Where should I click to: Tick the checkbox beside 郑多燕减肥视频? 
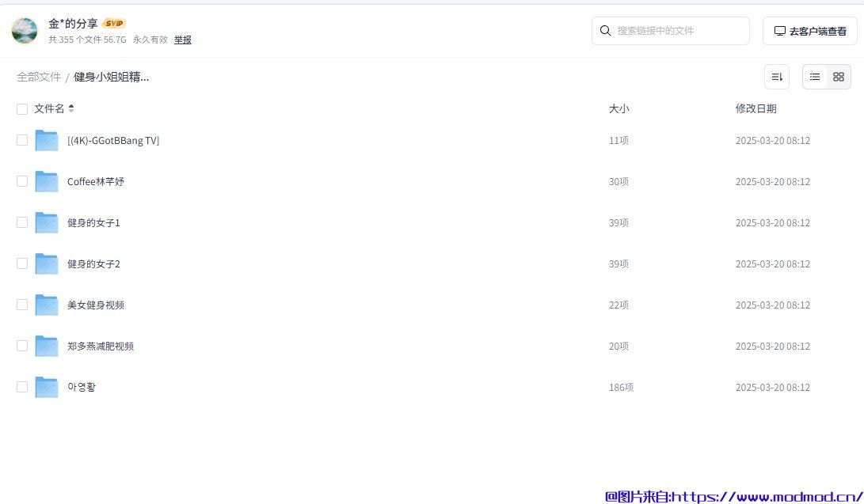22,347
